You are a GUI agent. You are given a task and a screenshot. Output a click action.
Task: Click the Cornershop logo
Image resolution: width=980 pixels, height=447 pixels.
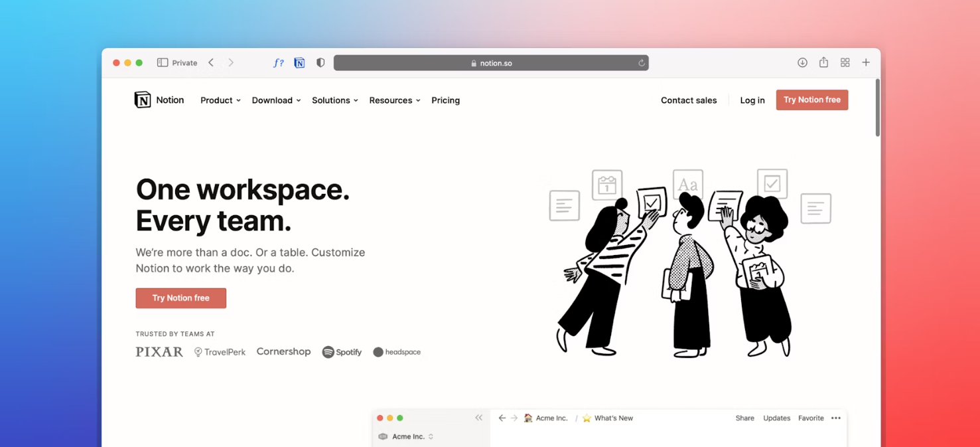[283, 351]
